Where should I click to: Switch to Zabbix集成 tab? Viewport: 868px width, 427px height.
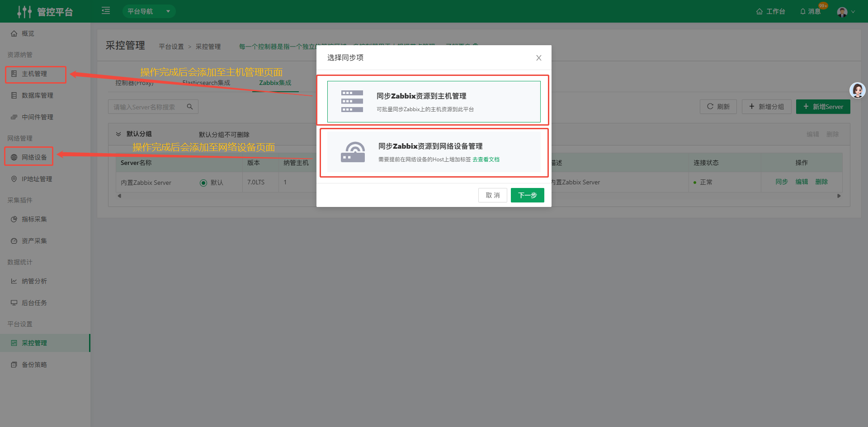click(275, 83)
